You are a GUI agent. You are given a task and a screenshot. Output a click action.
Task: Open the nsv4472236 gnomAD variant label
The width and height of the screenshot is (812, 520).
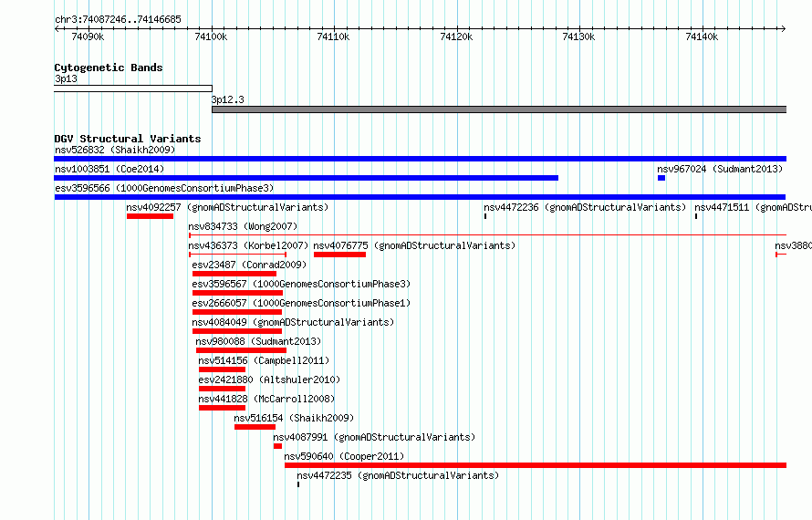[x=585, y=207]
